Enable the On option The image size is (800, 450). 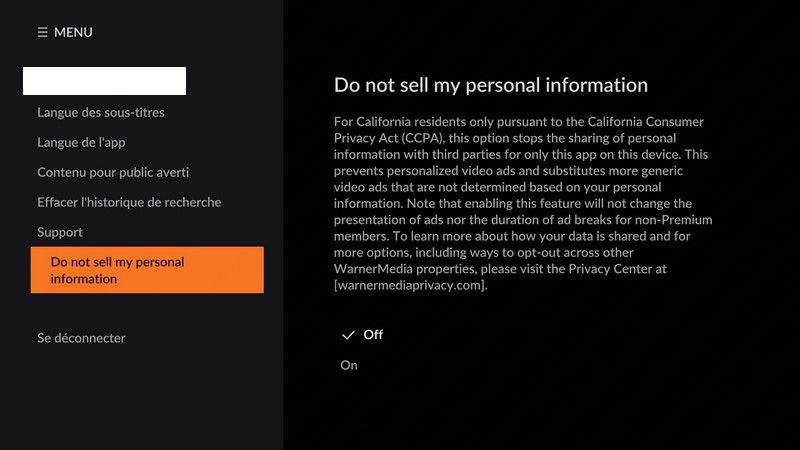tap(349, 365)
